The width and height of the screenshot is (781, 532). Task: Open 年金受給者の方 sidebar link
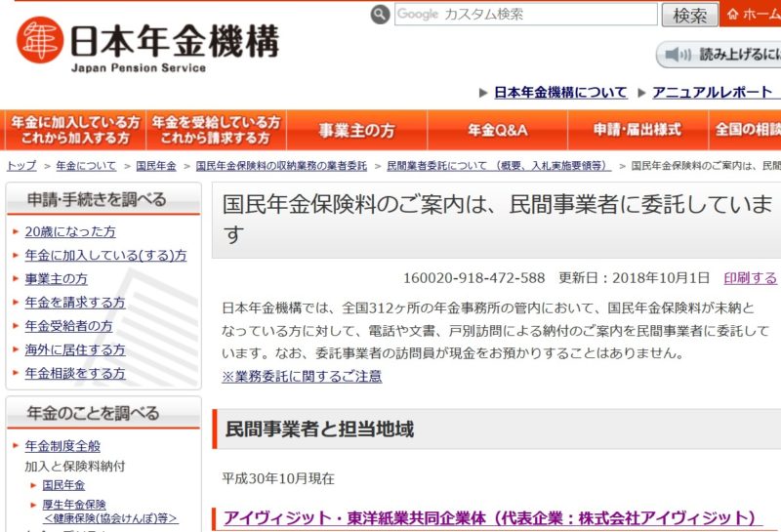(68, 326)
